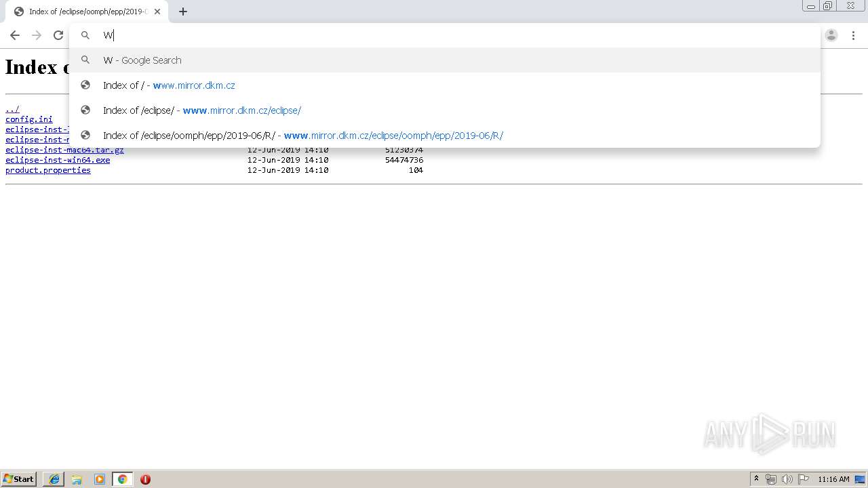This screenshot has height=488, width=868.
Task: Choose the 'W - Google Search' suggestion
Action: (x=445, y=60)
